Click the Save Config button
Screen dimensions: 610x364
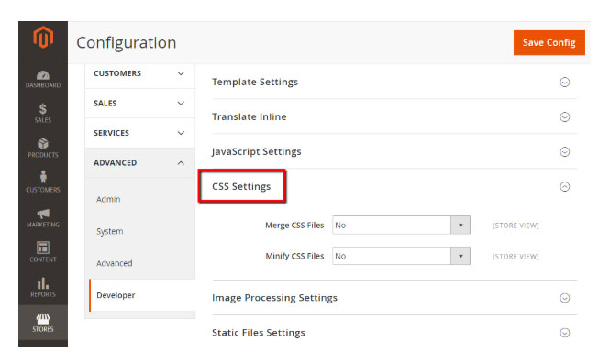(549, 43)
